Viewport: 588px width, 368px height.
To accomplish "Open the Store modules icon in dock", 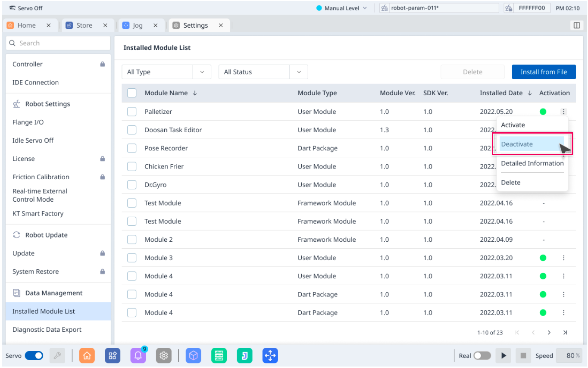I will (x=113, y=356).
